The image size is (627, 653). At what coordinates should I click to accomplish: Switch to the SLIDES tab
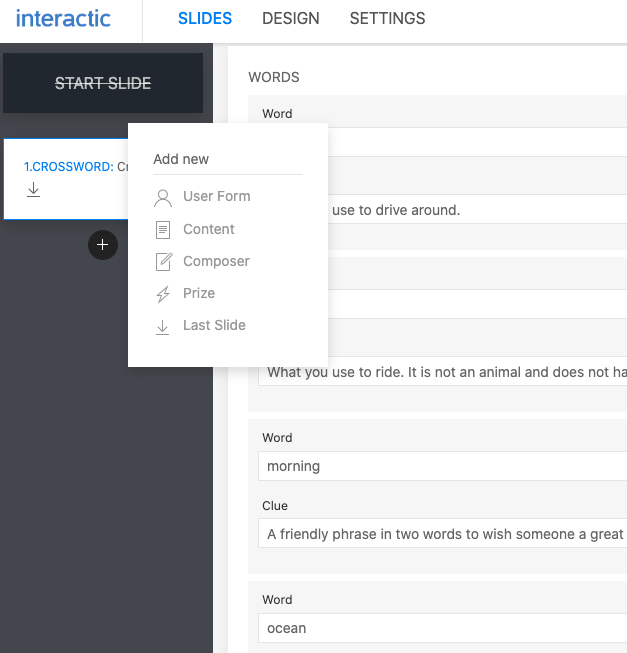tap(204, 19)
